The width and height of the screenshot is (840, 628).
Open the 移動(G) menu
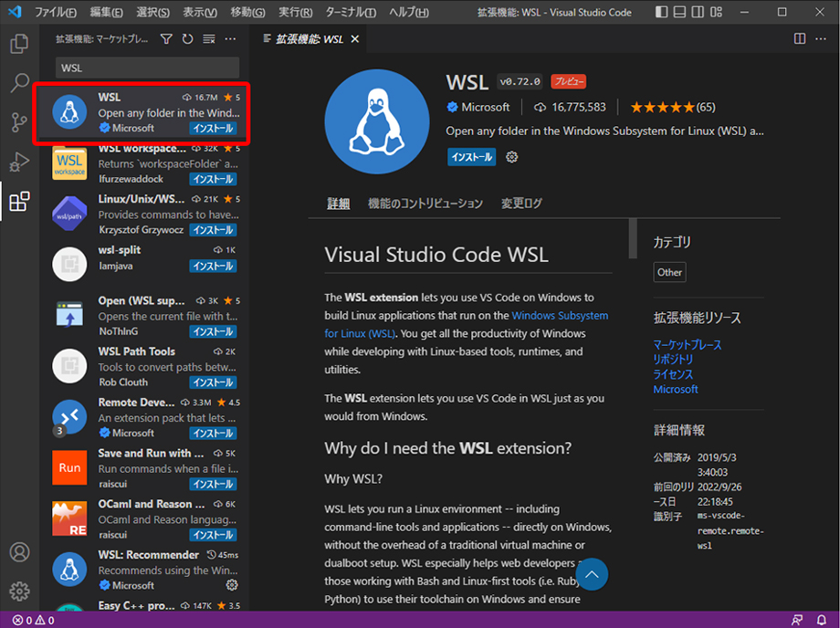pyautogui.click(x=247, y=12)
